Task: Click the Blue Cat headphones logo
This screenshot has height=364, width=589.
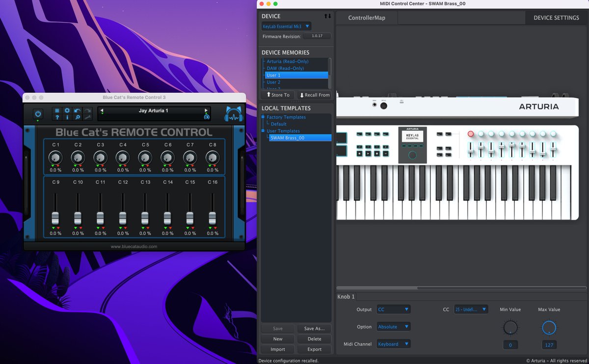Action: [x=235, y=114]
